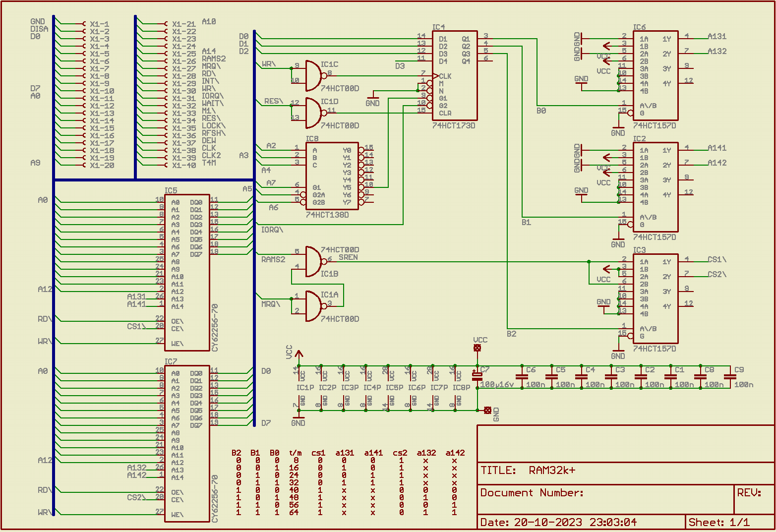Select the IC7 CY62256-70 RAM chip
The width and height of the screenshot is (776, 532).
coord(187,444)
